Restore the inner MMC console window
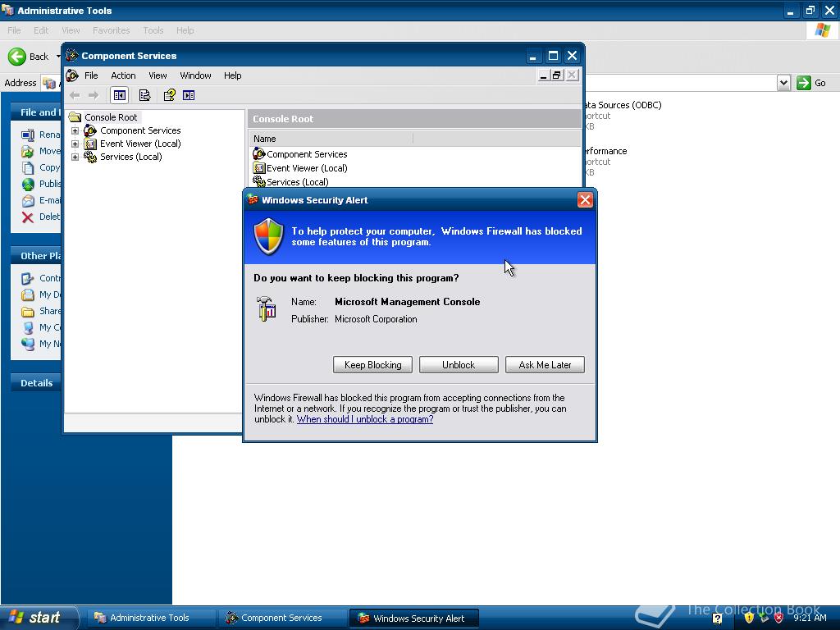840x630 pixels. click(557, 75)
